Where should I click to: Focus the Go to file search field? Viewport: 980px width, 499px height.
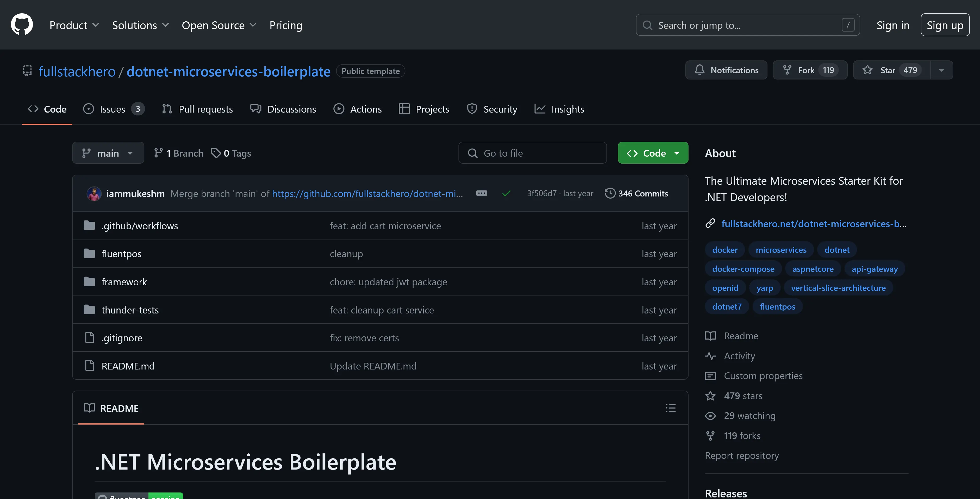point(533,153)
